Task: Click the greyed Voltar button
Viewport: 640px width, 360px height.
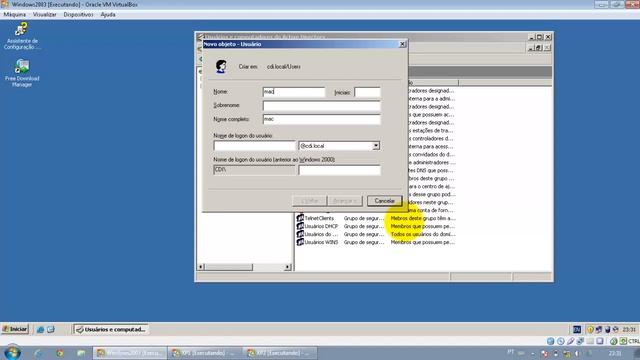Action: coord(309,201)
